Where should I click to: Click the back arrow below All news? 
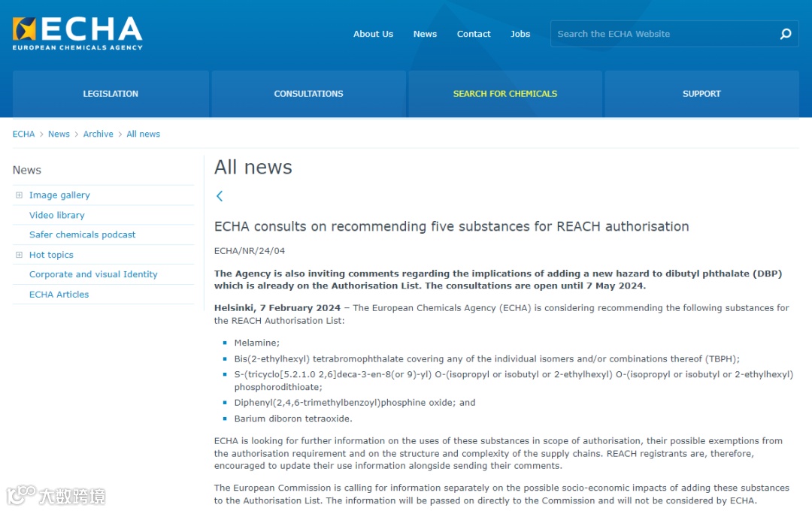[x=220, y=195]
